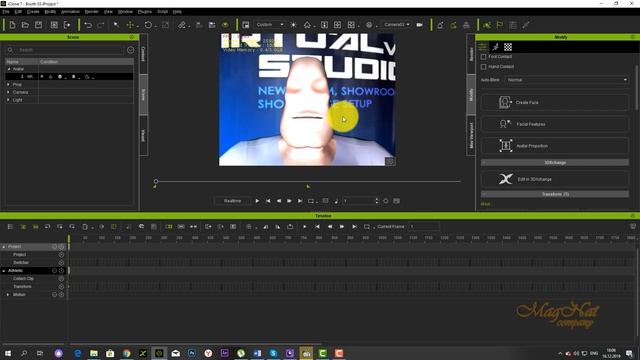Click the sun Light icon in toolbar
Image resolution: width=640 pixels, height=360 pixels.
[x=293, y=25]
